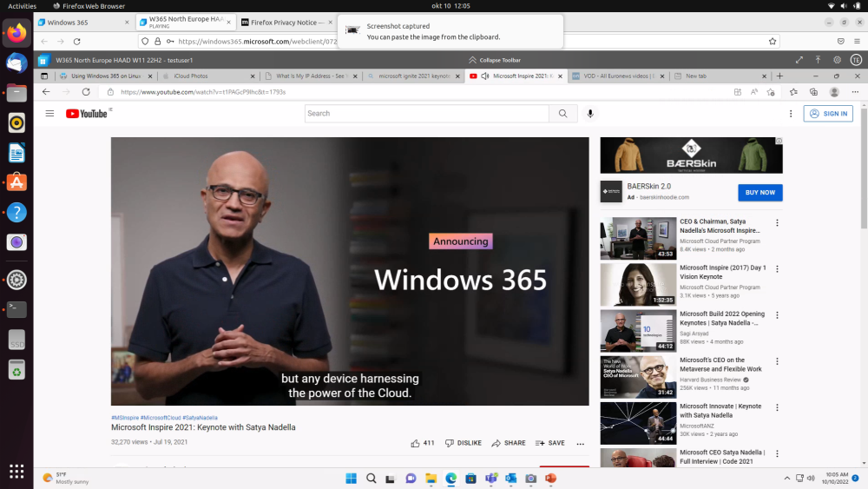This screenshot has height=489, width=868.
Task: Click the YouTube search magnifier button
Action: point(563,114)
